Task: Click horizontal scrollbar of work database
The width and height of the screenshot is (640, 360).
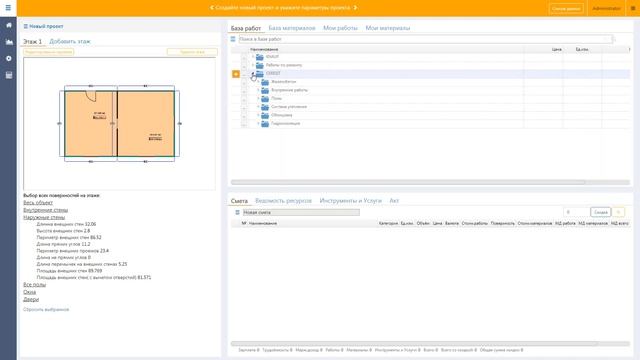Action: coord(408,182)
